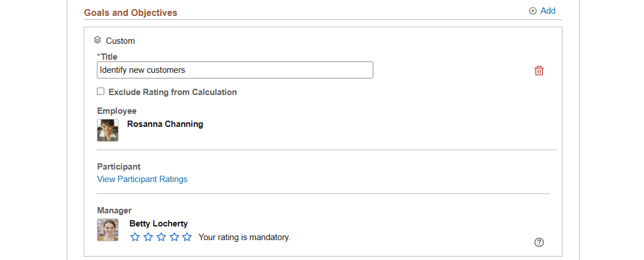Image resolution: width=644 pixels, height=260 pixels.
Task: Click the Exclude Rating from Calculation label
Action: 173,92
